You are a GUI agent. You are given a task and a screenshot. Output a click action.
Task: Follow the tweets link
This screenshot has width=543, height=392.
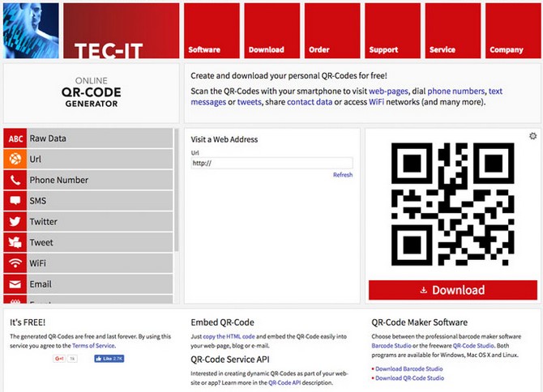[250, 102]
